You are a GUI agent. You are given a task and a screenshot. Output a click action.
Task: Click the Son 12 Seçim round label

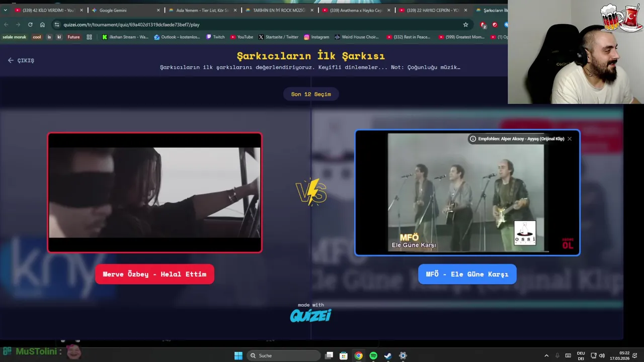point(311,94)
